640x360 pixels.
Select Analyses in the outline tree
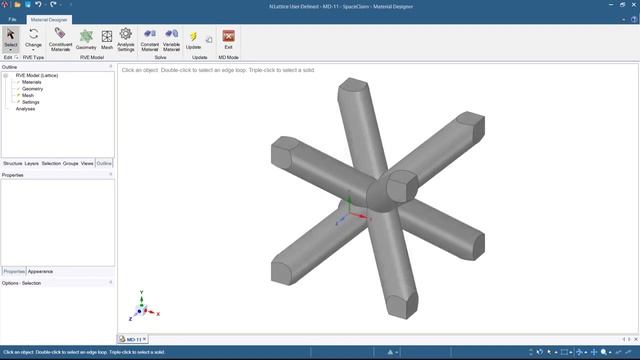pos(25,109)
